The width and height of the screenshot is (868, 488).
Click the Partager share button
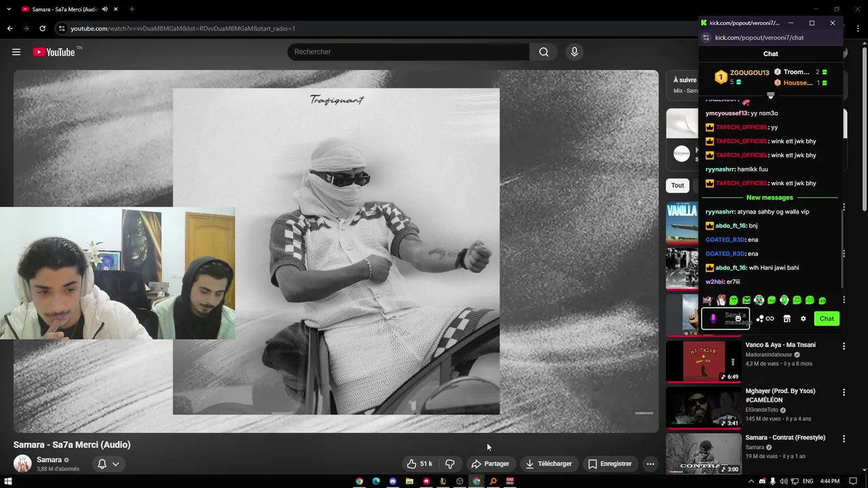490,464
